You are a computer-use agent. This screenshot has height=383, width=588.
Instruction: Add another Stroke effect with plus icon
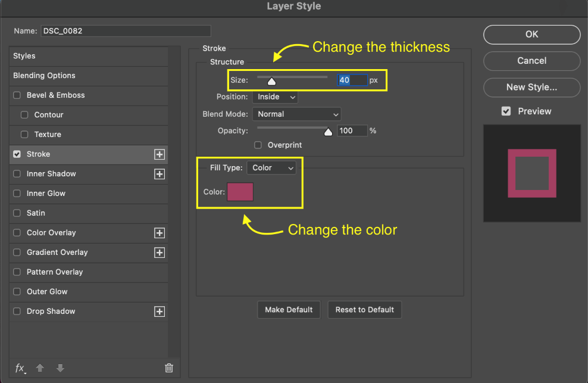tap(159, 154)
